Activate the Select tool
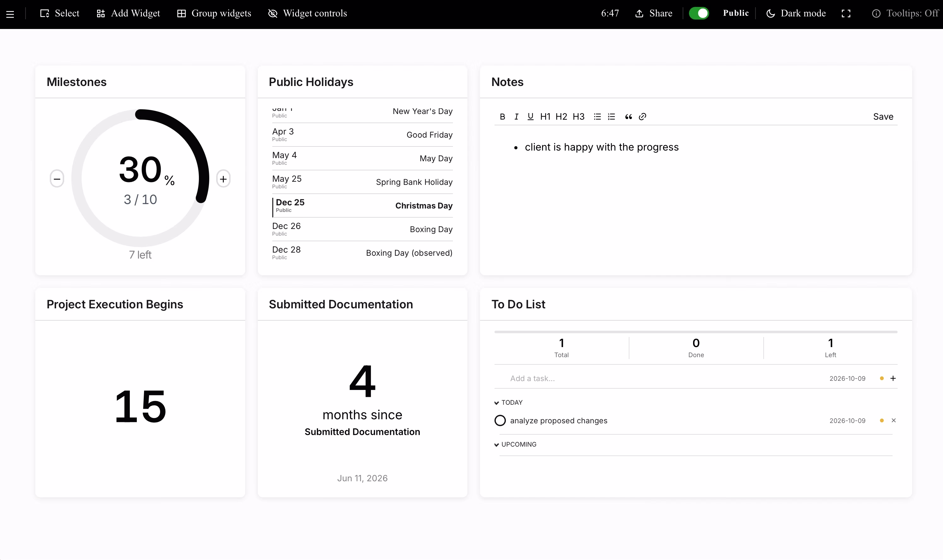This screenshot has width=943, height=560. pyautogui.click(x=60, y=14)
